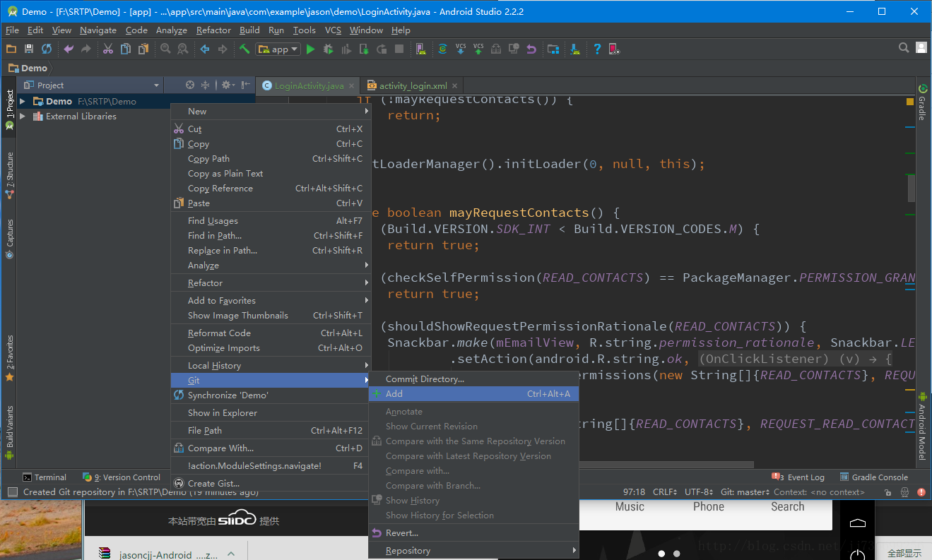The width and height of the screenshot is (932, 560).
Task: Close the activity_login.xml tab with its X
Action: click(454, 85)
